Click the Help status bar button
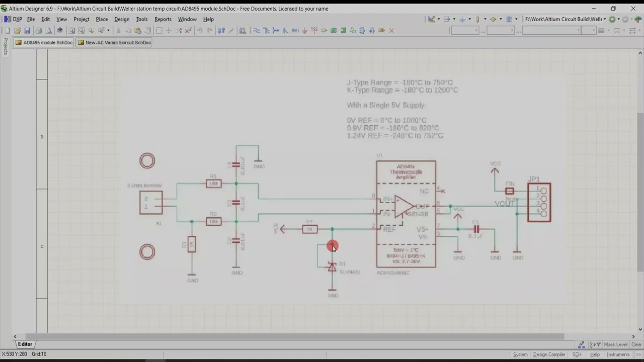Screen dimensions: 644x362 coord(595,354)
